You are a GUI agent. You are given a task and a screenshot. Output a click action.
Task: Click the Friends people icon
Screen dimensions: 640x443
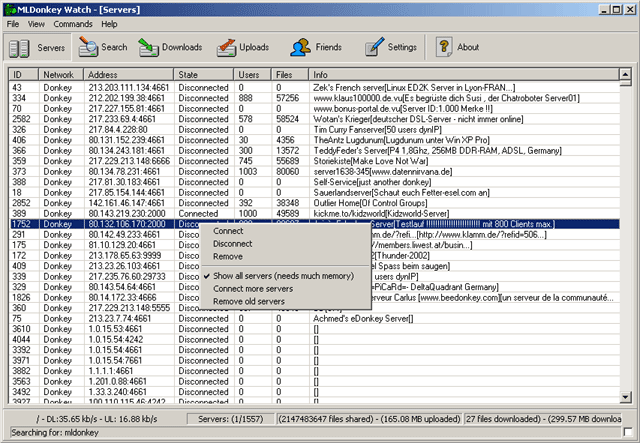(x=300, y=47)
